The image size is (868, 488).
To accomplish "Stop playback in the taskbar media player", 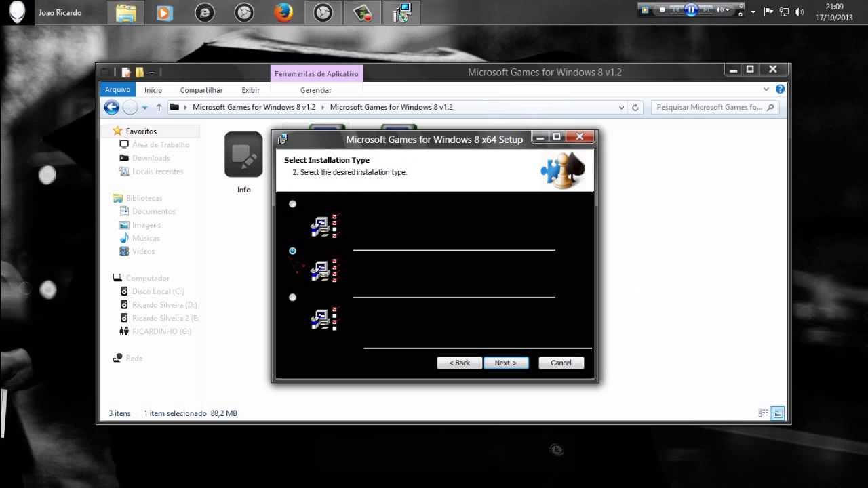I will (x=663, y=9).
